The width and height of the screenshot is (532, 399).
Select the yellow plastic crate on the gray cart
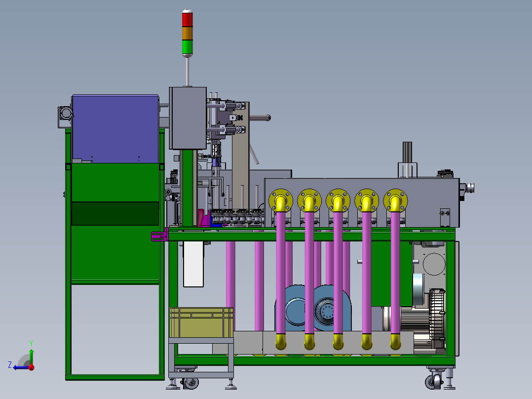201,322
